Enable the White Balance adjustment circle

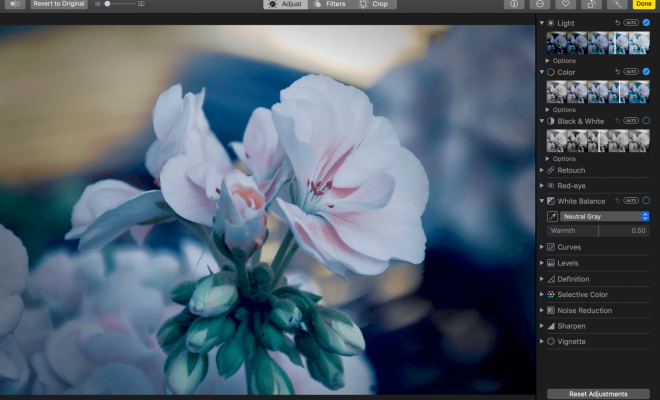646,200
